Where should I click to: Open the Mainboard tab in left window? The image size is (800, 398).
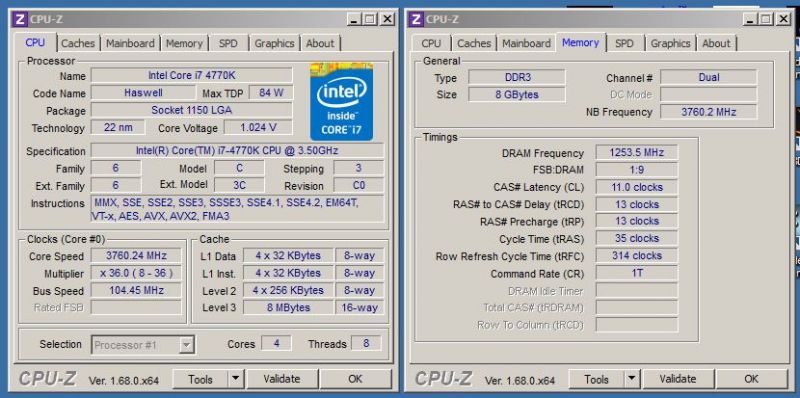(x=130, y=43)
